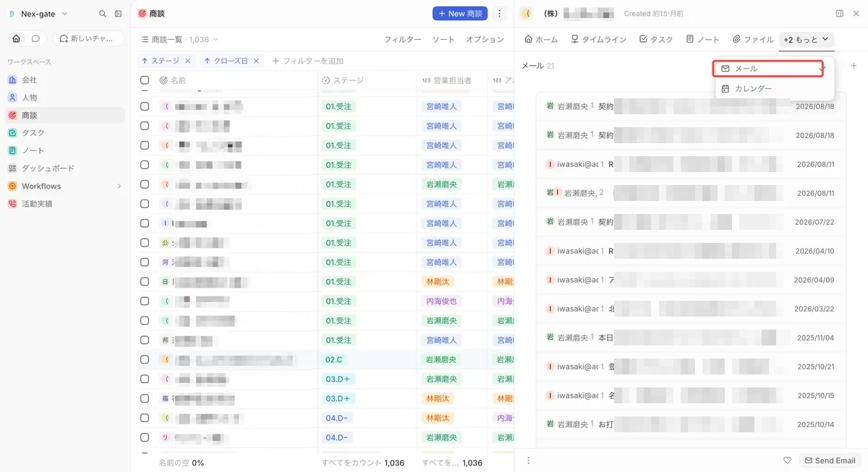Click the 内海俊也 owner tag
The width and height of the screenshot is (868, 472).
click(x=441, y=301)
